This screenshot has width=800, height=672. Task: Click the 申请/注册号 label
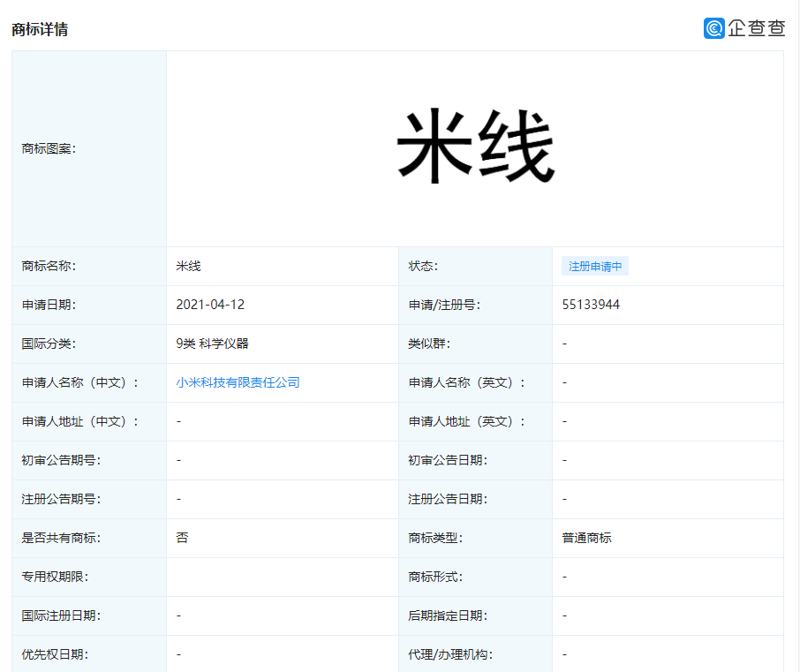tap(444, 305)
